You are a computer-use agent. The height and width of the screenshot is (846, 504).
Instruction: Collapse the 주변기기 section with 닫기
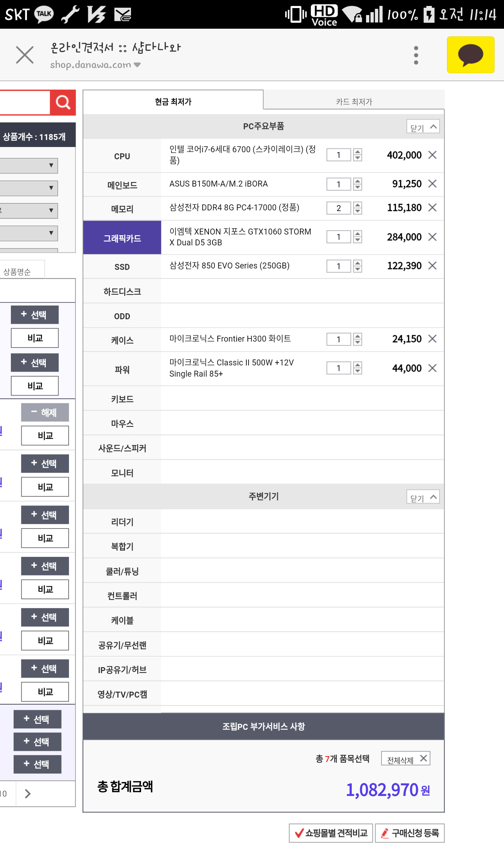point(423,497)
